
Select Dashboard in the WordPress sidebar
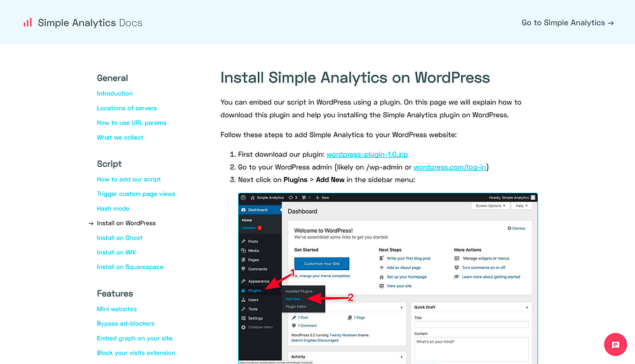tap(260, 210)
